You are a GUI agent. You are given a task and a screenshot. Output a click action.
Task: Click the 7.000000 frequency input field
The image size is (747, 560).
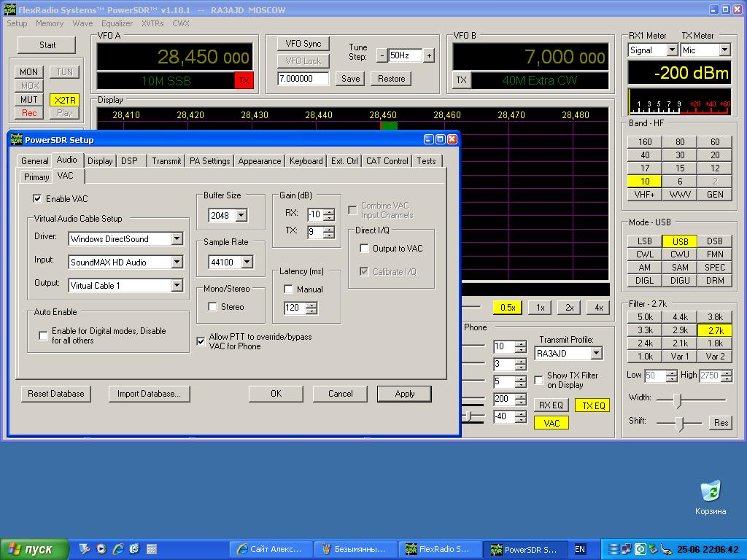point(303,79)
